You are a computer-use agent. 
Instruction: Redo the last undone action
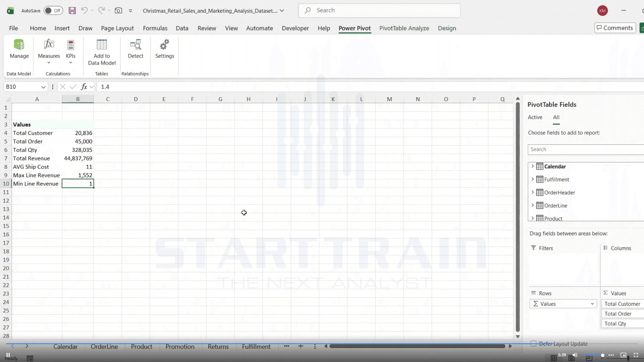pos(101,10)
